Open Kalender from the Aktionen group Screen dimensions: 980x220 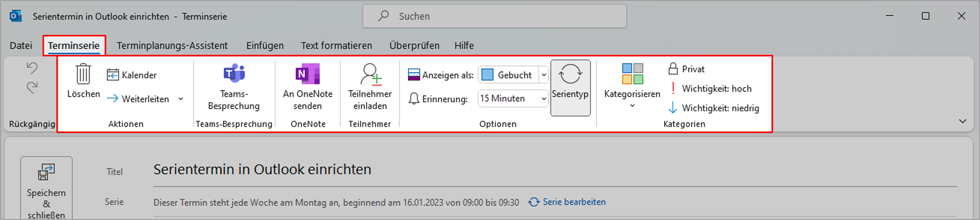[x=132, y=75]
